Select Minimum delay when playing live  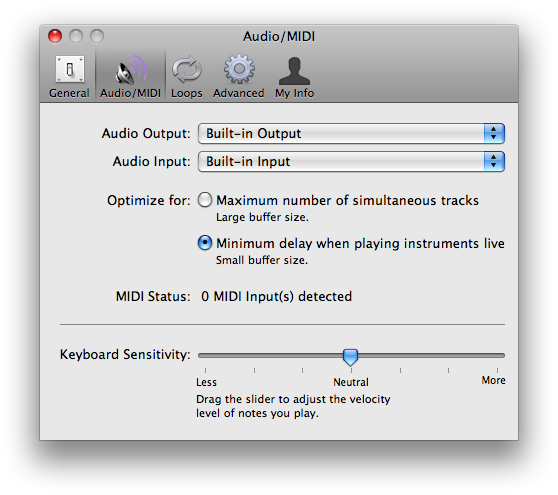[x=205, y=243]
